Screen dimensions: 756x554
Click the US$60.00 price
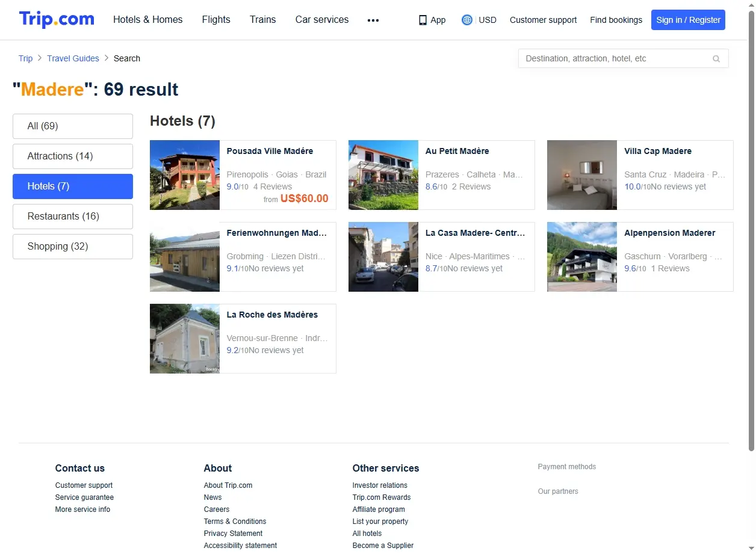[x=305, y=199]
